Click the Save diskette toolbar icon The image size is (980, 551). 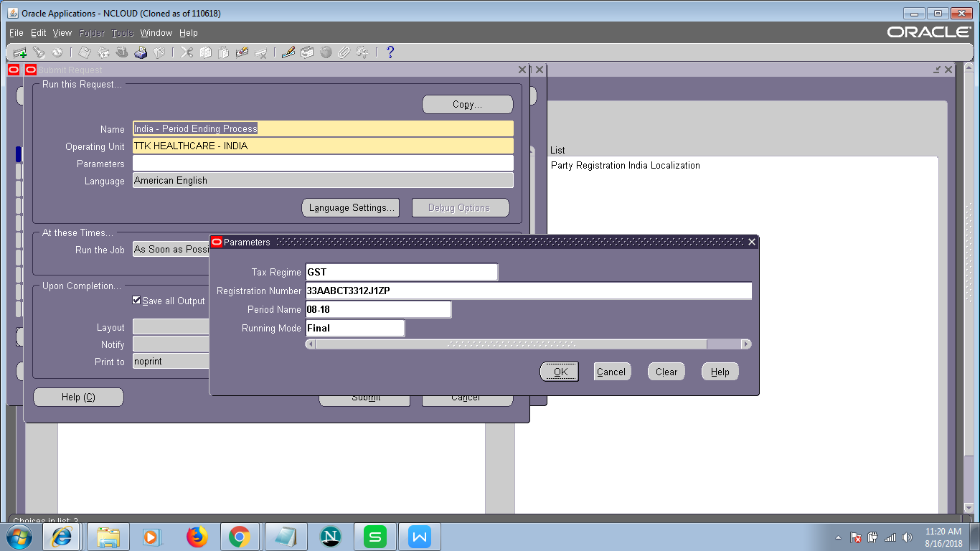(85, 52)
